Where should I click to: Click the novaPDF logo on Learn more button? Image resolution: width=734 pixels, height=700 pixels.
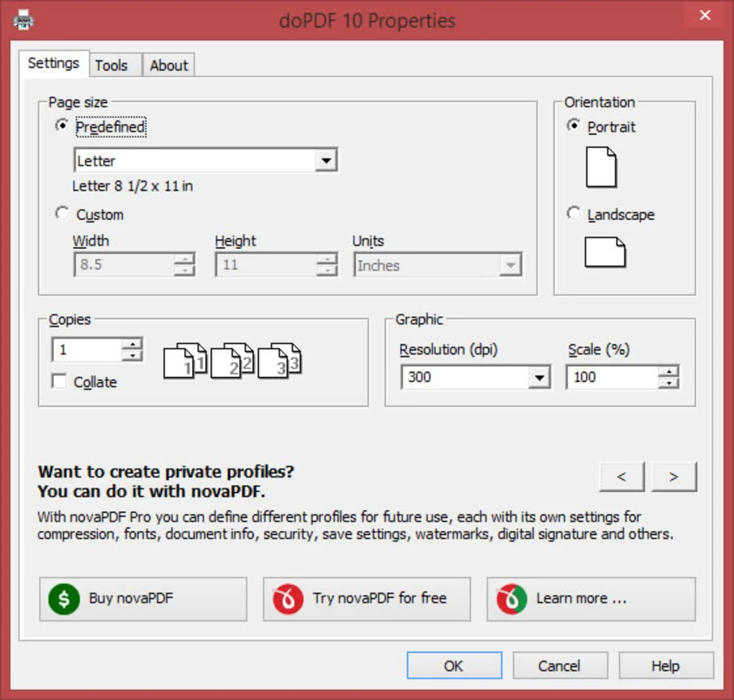click(x=512, y=599)
